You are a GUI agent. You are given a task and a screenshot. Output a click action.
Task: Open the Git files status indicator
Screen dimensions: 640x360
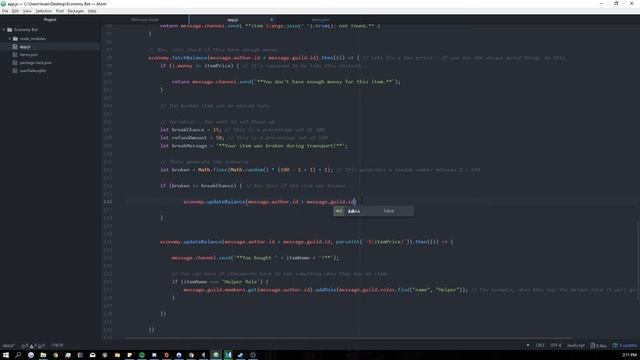pyautogui.click(x=598, y=345)
